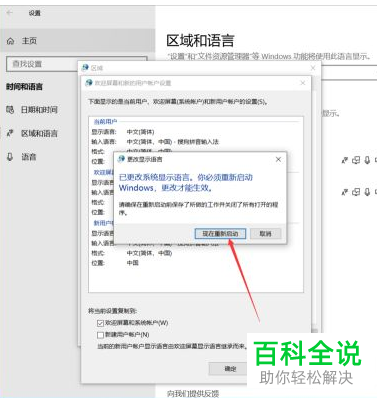Click second listed language's microphone icon
This screenshot has height=398, width=377.
[x=367, y=192]
